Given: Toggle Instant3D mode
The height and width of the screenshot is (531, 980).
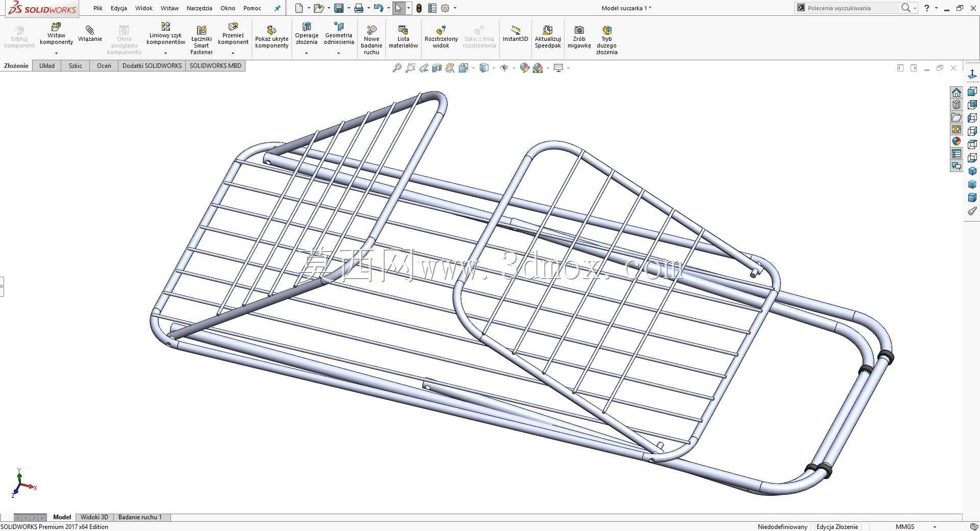Looking at the screenshot, I should pos(515,34).
